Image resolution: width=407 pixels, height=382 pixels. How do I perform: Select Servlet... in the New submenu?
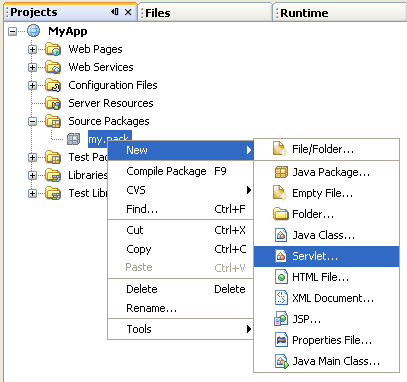coord(326,256)
